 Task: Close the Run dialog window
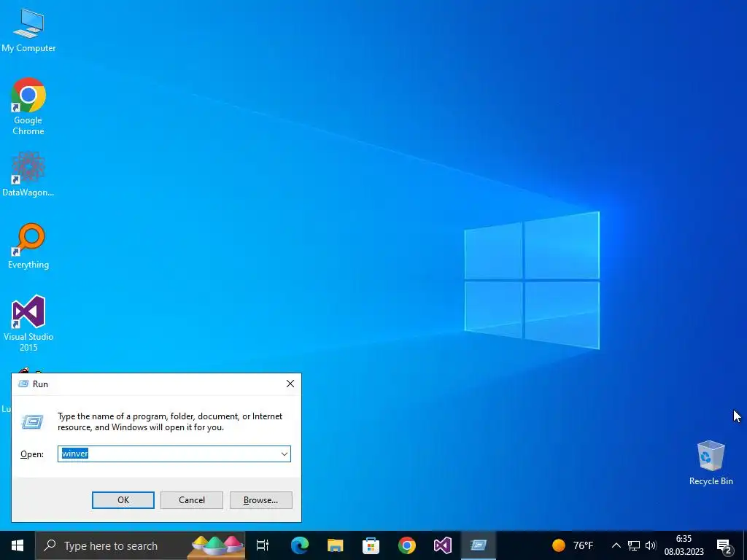(x=290, y=384)
